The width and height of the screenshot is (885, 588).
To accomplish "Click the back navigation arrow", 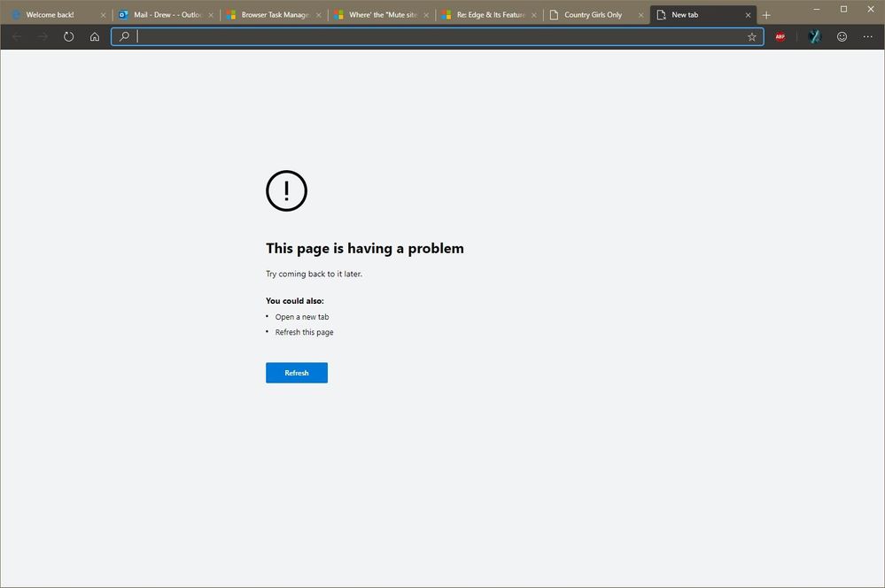I will click(17, 36).
